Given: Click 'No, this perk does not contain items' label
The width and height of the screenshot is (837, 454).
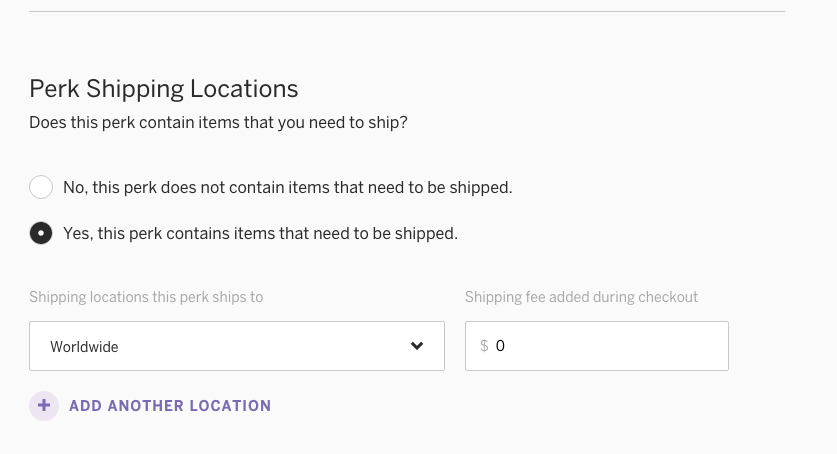Looking at the screenshot, I should pos(288,187).
